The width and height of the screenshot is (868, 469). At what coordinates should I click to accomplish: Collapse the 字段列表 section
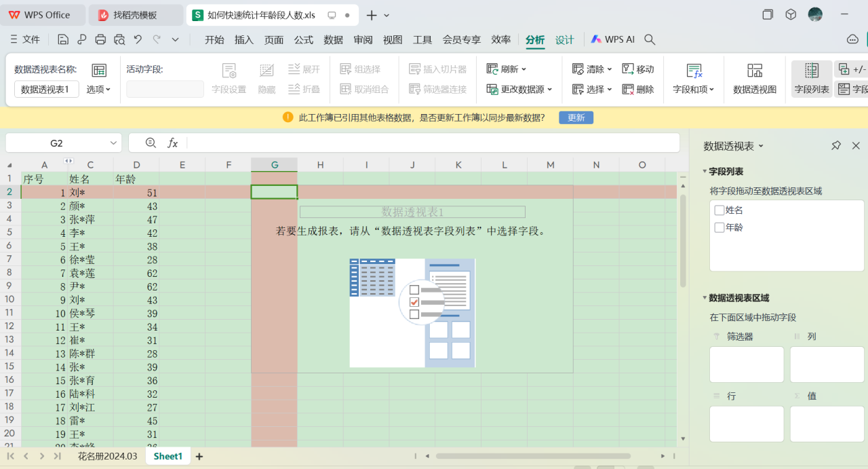705,172
